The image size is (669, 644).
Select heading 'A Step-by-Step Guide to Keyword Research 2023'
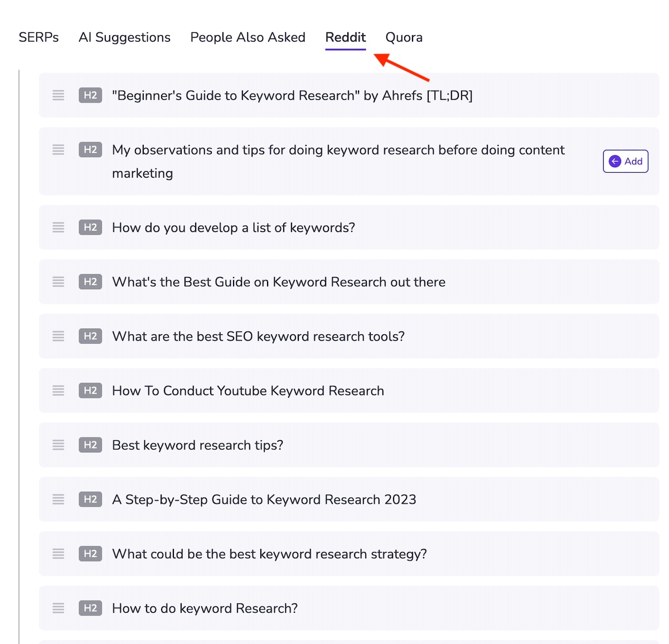pyautogui.click(x=264, y=500)
